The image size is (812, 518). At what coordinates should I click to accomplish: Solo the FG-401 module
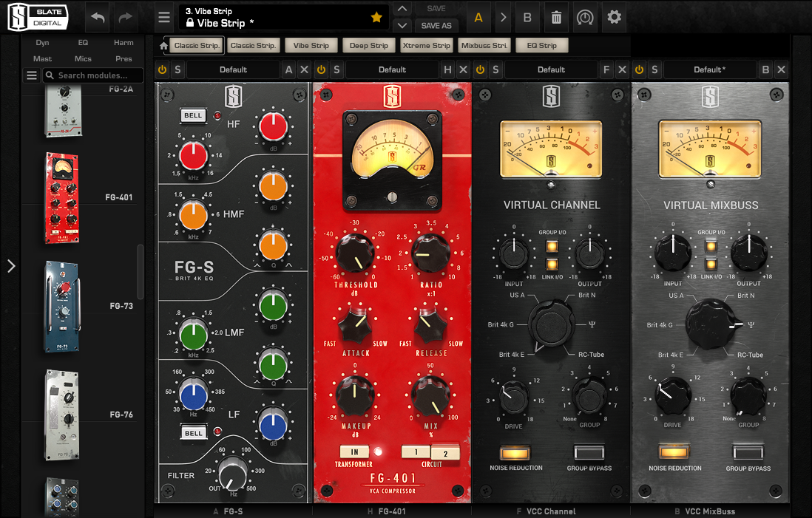(336, 69)
